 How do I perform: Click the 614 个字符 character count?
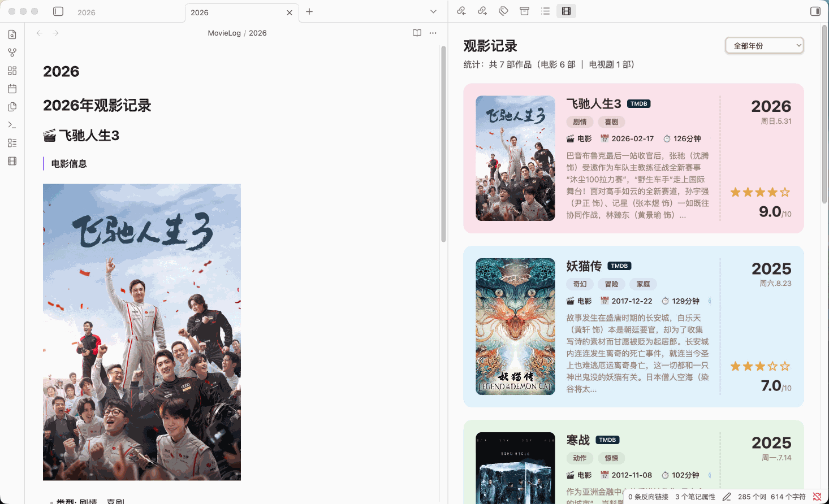point(788,497)
